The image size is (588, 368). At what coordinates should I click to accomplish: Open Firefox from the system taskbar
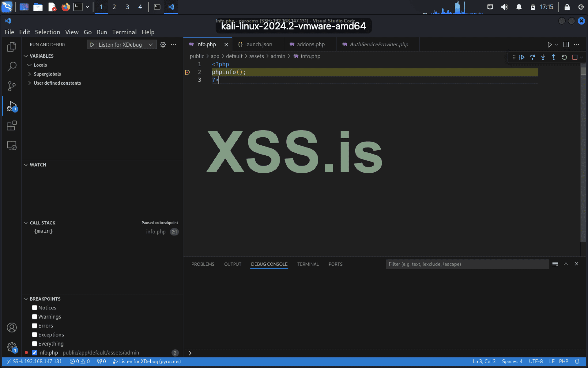pyautogui.click(x=66, y=7)
